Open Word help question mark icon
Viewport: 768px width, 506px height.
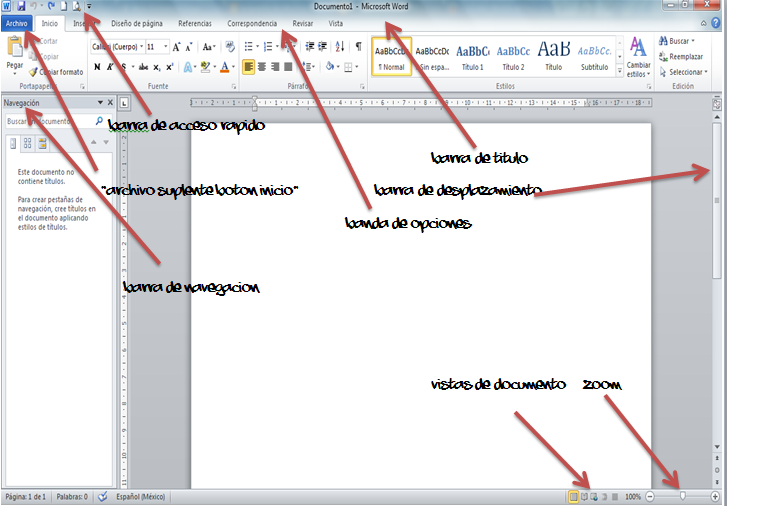[x=716, y=22]
